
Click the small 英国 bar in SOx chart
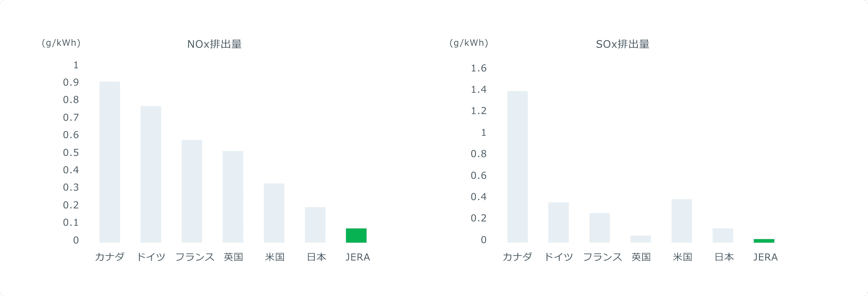[x=641, y=239]
